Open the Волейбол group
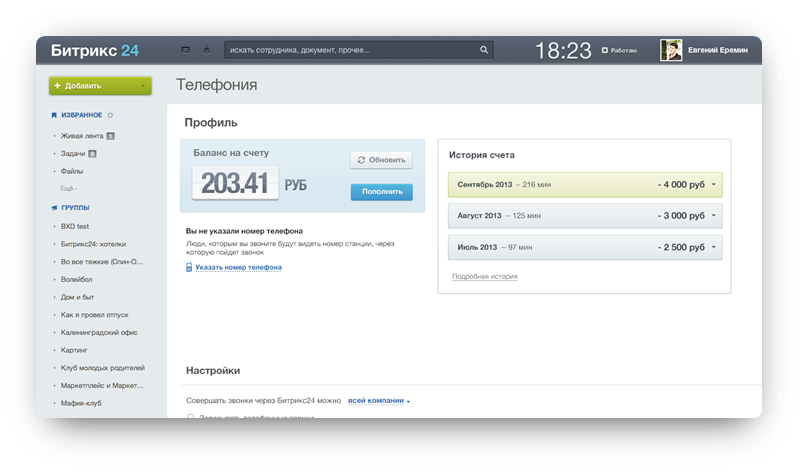 pos(76,280)
